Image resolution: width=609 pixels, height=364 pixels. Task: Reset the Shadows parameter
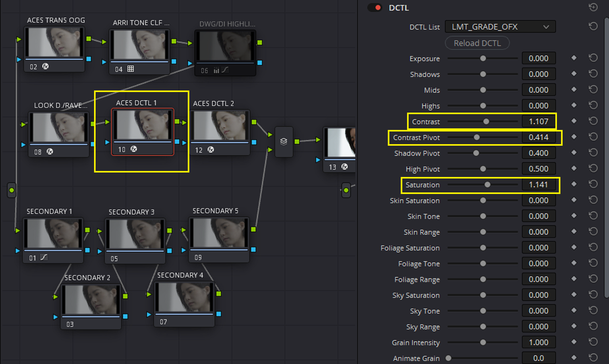tap(593, 74)
